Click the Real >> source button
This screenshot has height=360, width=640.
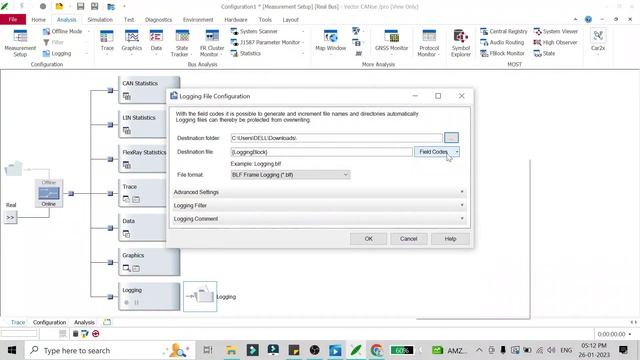pyautogui.click(x=10, y=218)
